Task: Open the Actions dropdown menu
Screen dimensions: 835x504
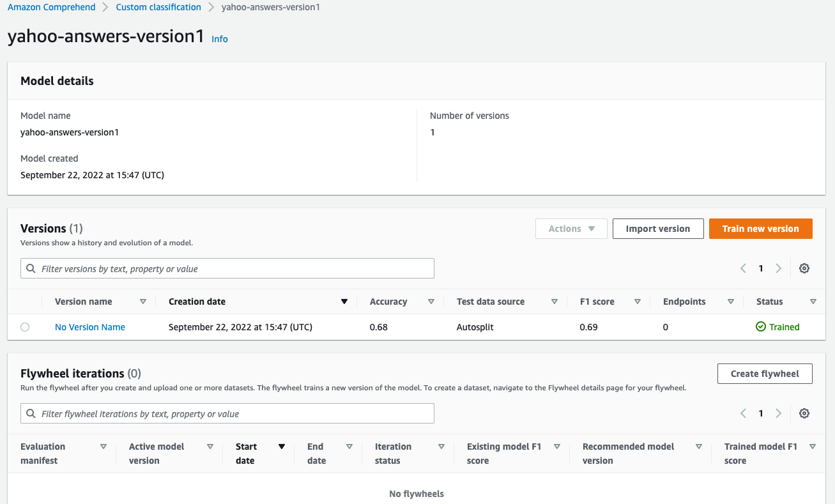Action: coord(571,228)
